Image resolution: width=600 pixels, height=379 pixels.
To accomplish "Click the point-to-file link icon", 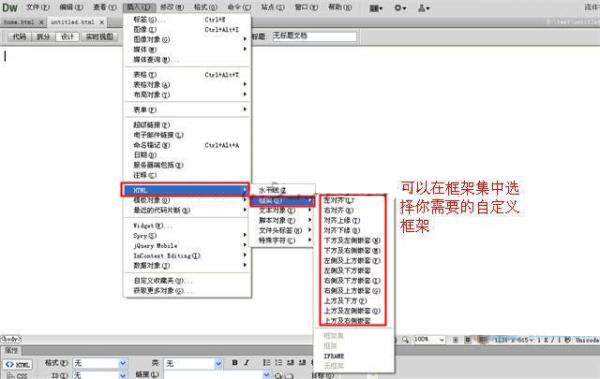I will tap(278, 376).
